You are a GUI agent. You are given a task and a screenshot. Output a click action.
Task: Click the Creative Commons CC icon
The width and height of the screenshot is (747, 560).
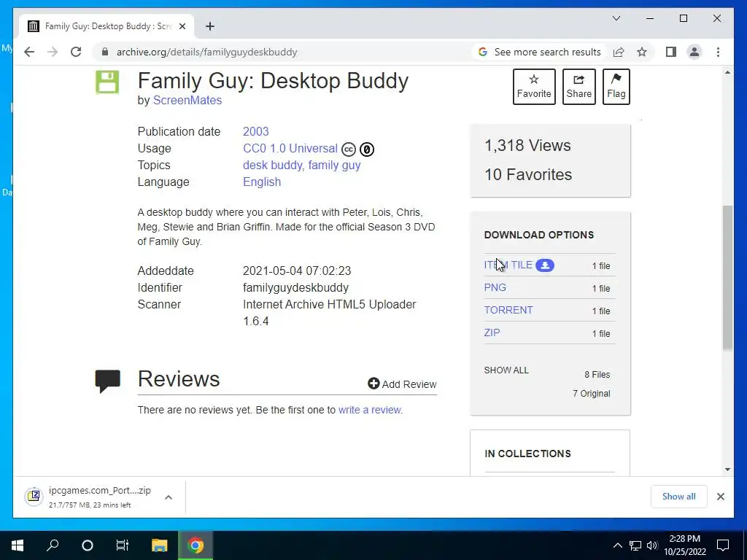[x=349, y=149]
